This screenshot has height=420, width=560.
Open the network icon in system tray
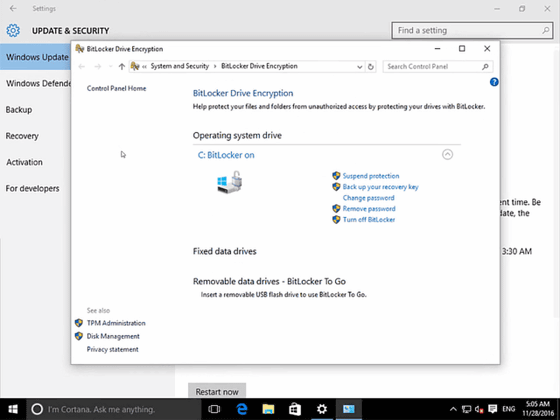click(x=466, y=409)
